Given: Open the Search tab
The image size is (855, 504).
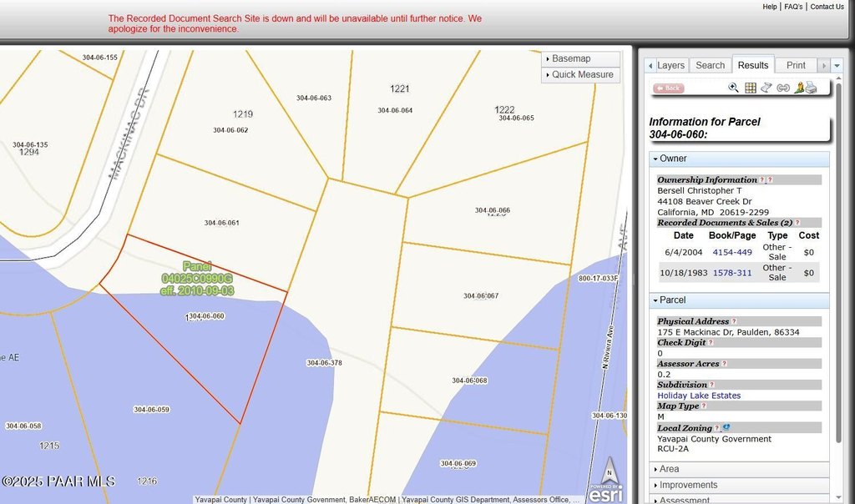Looking at the screenshot, I should 710,65.
